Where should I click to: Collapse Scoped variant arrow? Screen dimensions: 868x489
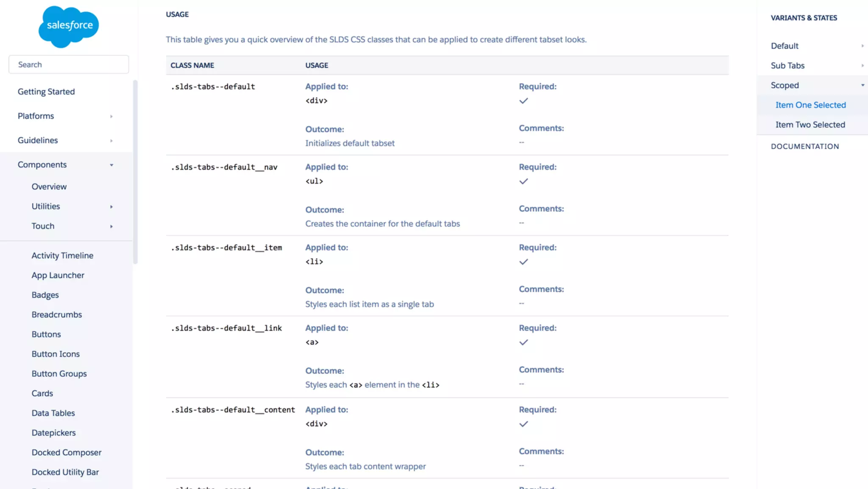point(862,85)
